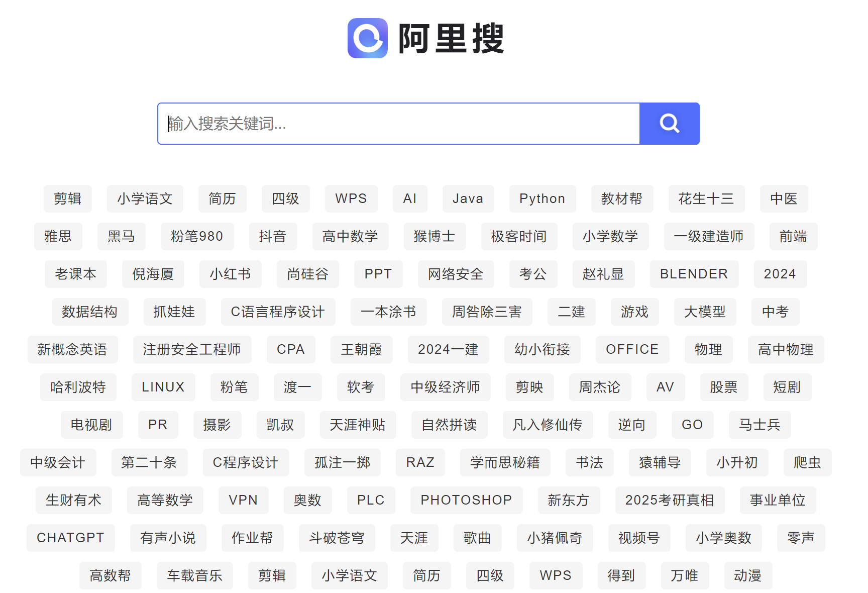Open the 车载音乐 search tag

click(194, 575)
